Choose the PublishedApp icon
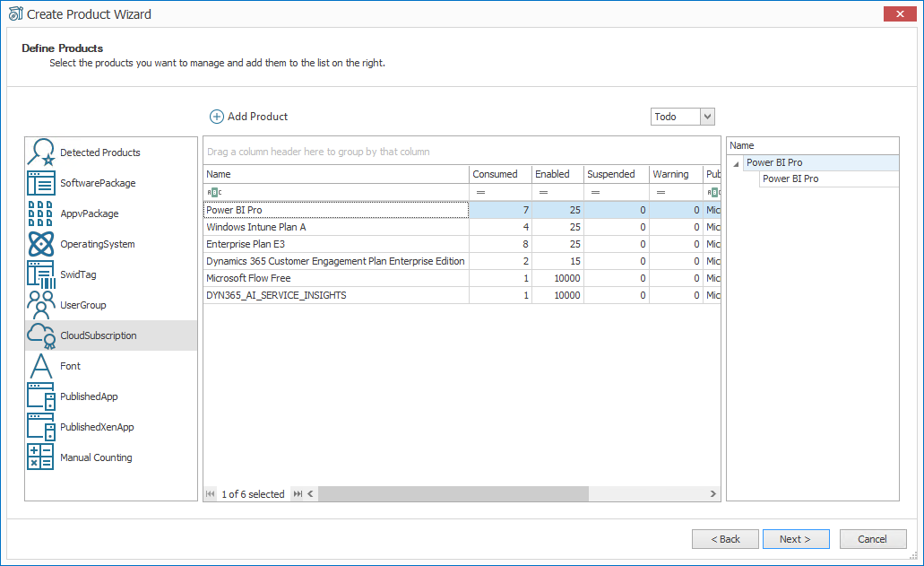 tap(41, 396)
